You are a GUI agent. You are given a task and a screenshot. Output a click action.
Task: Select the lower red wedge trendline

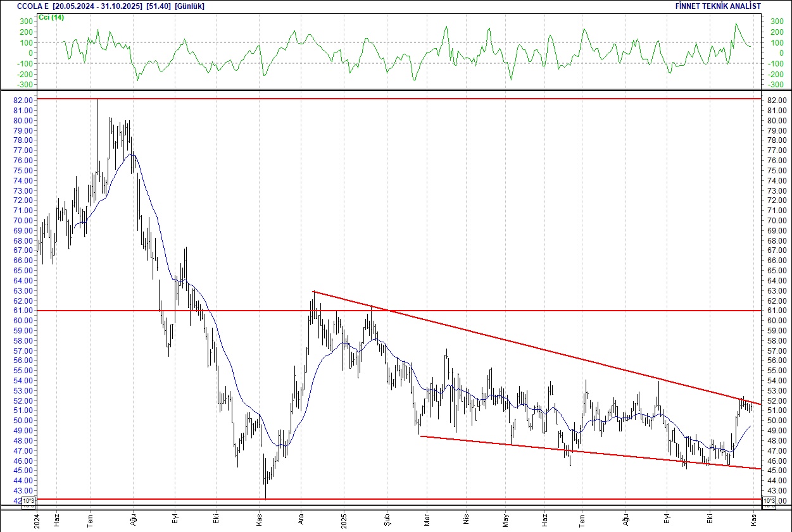click(570, 452)
